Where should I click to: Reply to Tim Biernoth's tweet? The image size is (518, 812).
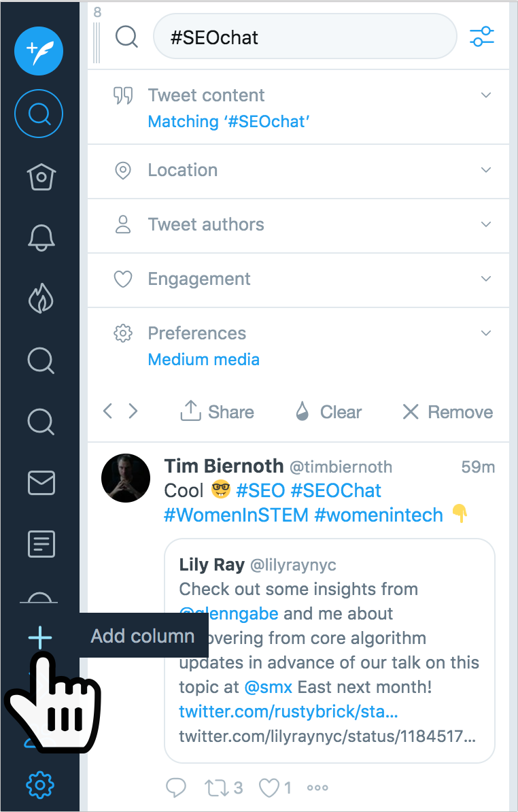coord(175,787)
